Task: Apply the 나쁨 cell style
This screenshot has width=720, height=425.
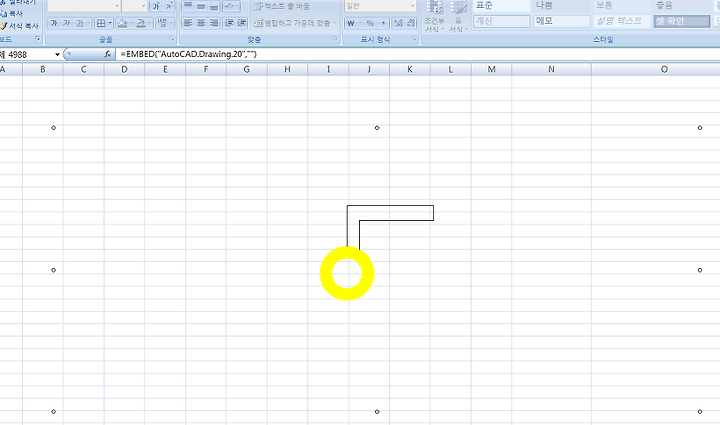Action: (x=562, y=6)
